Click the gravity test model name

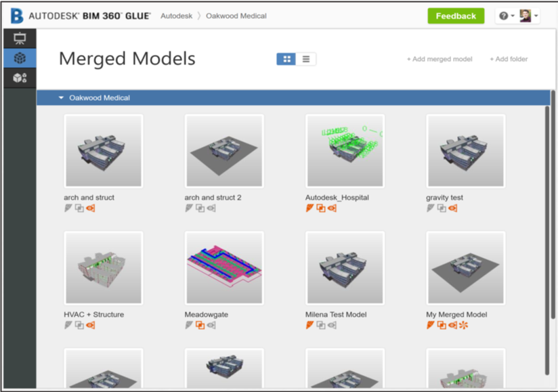coord(444,198)
